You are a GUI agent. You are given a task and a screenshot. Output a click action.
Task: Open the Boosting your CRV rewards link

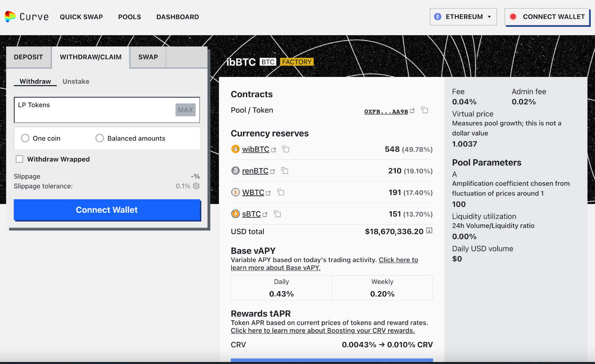(x=323, y=331)
